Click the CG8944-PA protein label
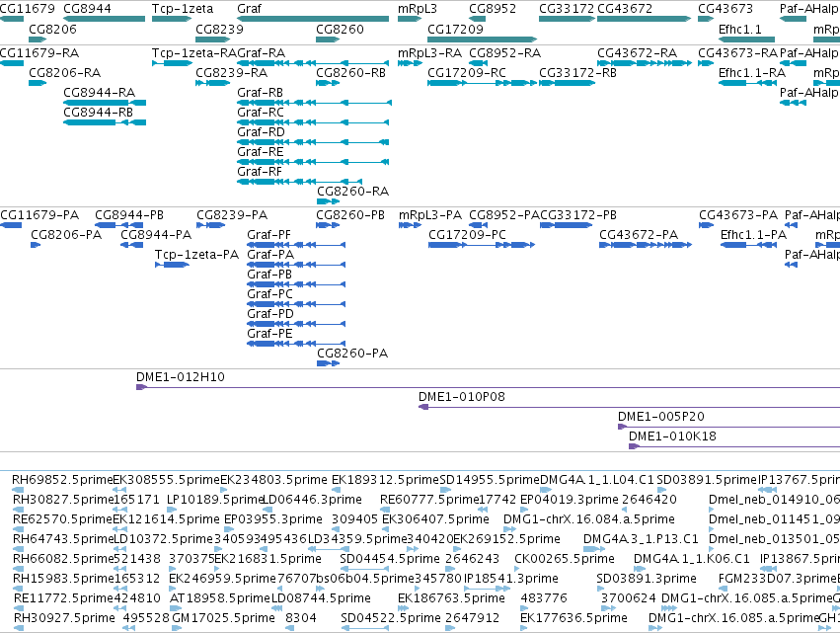This screenshot has height=633, width=840. [x=155, y=235]
